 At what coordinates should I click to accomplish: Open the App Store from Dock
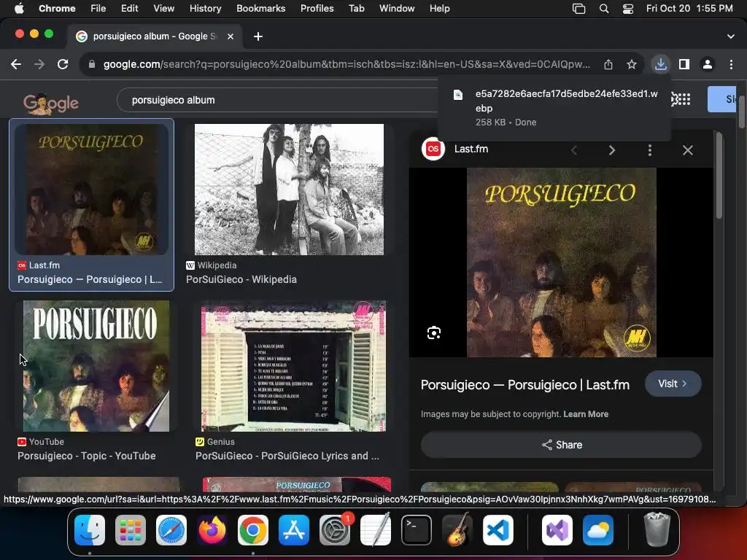point(293,530)
